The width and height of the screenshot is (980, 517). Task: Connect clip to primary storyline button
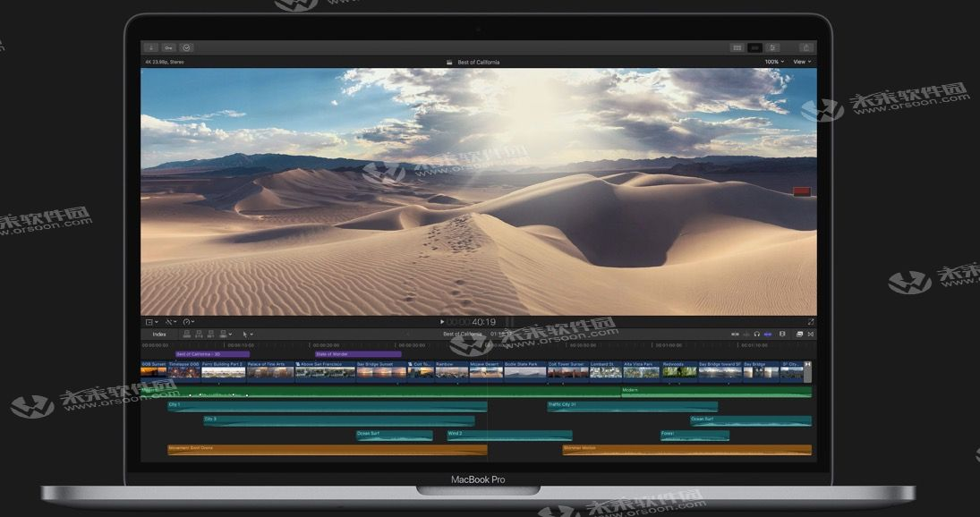186,334
